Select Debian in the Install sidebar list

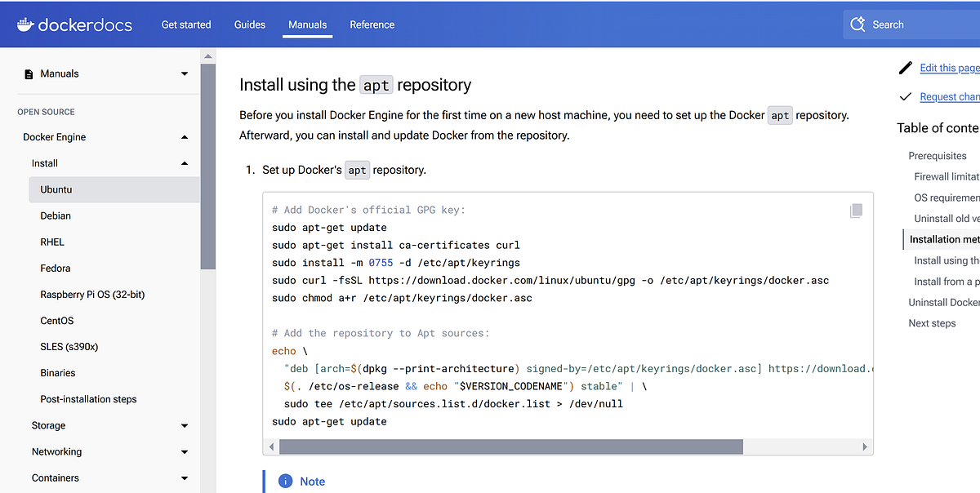point(56,215)
